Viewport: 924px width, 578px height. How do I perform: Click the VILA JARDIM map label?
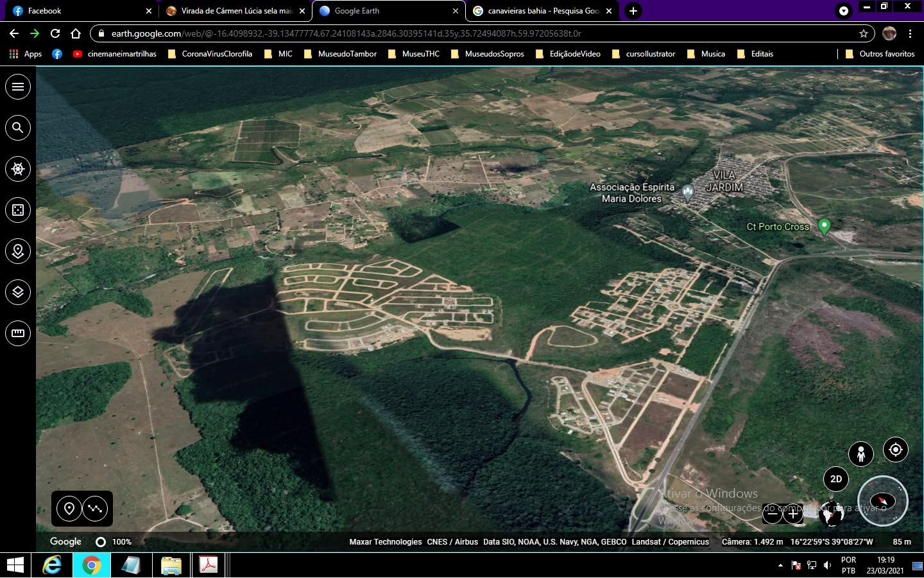[x=724, y=181]
